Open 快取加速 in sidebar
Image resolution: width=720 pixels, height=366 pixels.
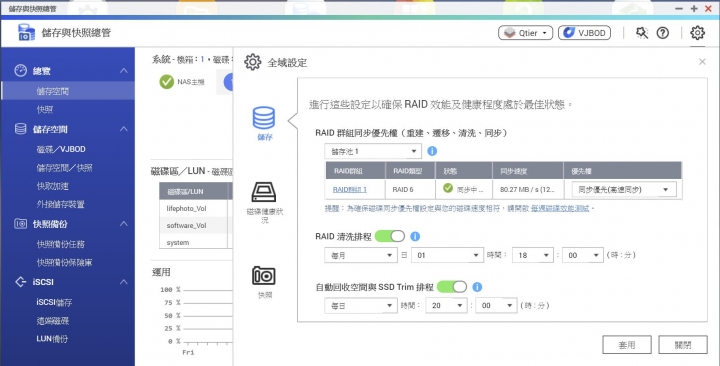52,186
